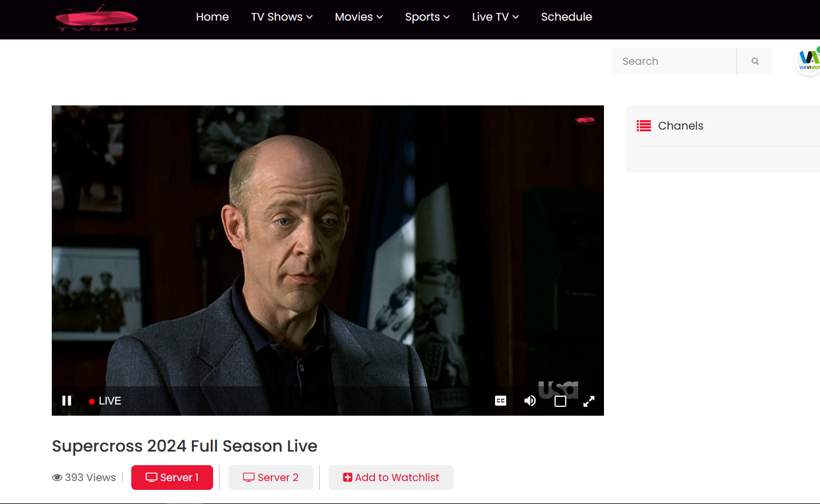Go to Home page
The height and width of the screenshot is (504, 820).
coord(213,17)
